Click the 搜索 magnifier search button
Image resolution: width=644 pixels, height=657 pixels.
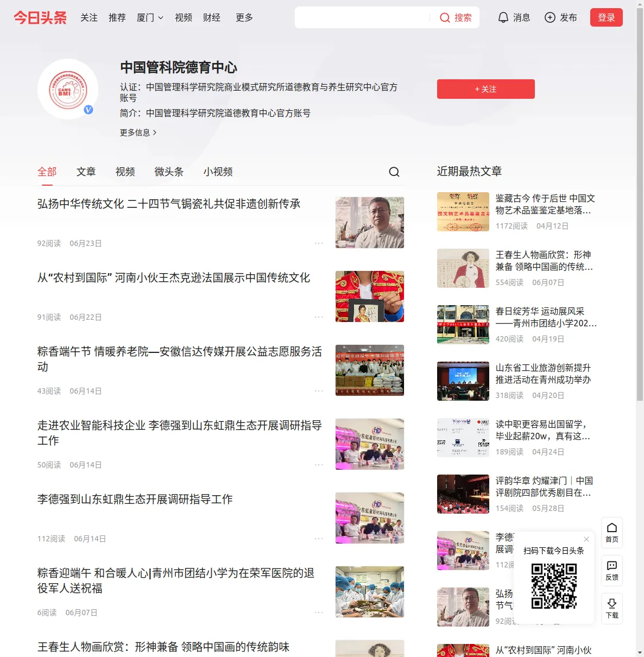point(456,17)
